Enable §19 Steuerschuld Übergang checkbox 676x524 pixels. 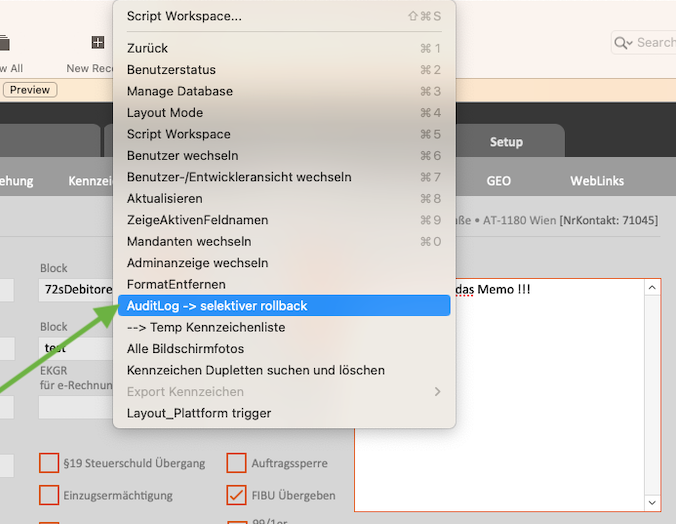pos(49,463)
